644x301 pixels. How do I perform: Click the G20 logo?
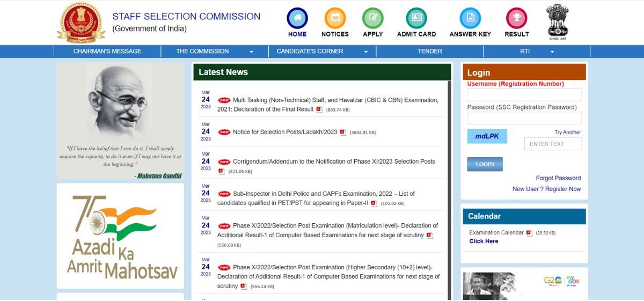pyautogui.click(x=552, y=281)
